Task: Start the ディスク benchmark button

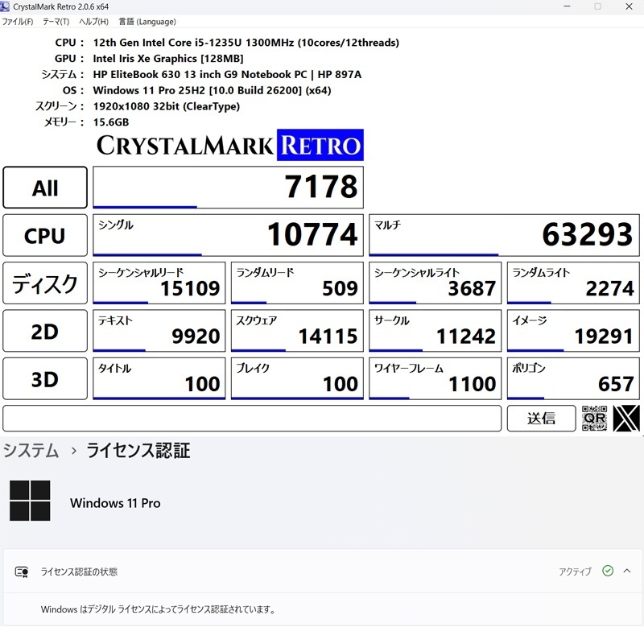Action: click(x=45, y=283)
